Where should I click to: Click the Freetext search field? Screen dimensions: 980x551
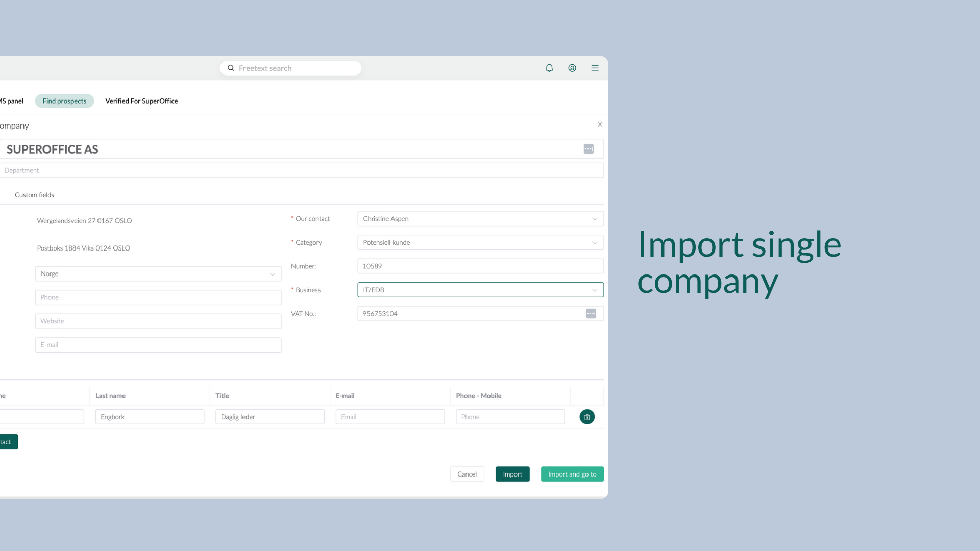(x=290, y=68)
